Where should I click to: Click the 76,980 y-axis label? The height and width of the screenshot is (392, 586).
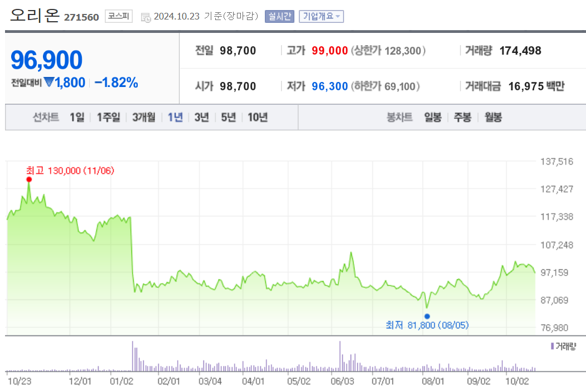click(x=555, y=328)
